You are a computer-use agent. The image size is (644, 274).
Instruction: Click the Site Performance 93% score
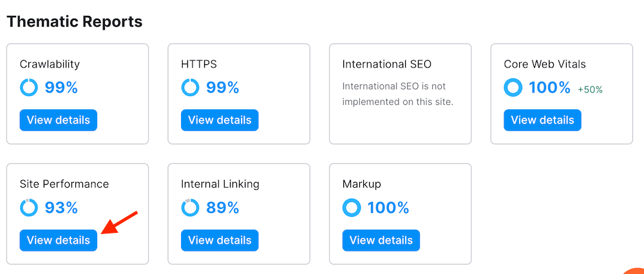(x=61, y=208)
